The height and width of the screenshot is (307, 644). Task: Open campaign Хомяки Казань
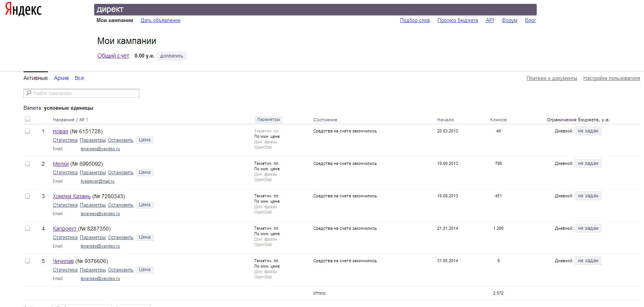point(72,196)
